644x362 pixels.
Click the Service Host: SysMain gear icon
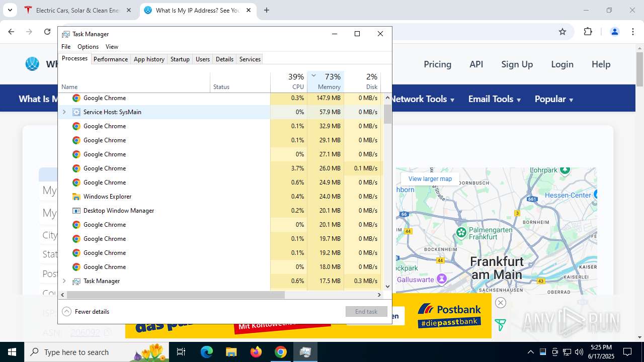tap(76, 112)
